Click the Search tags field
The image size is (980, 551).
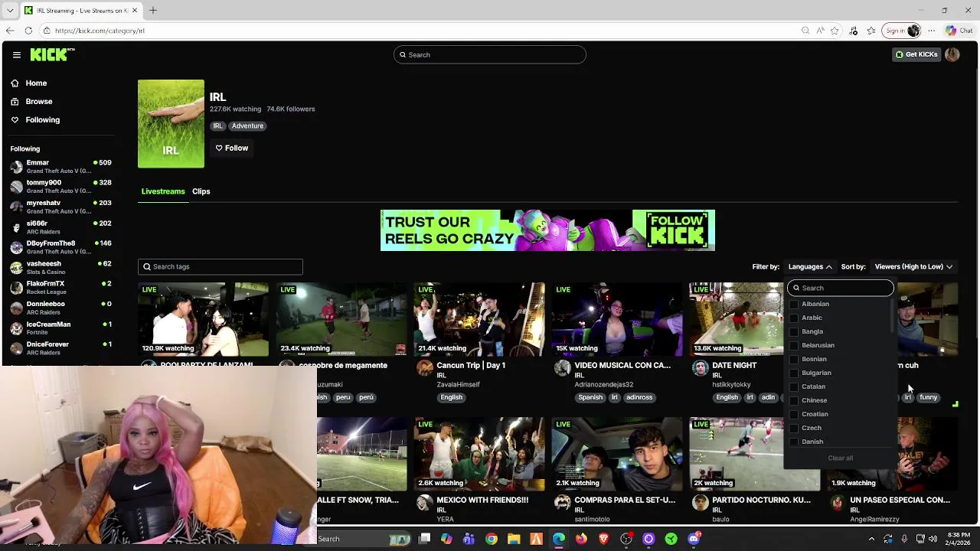pos(220,266)
